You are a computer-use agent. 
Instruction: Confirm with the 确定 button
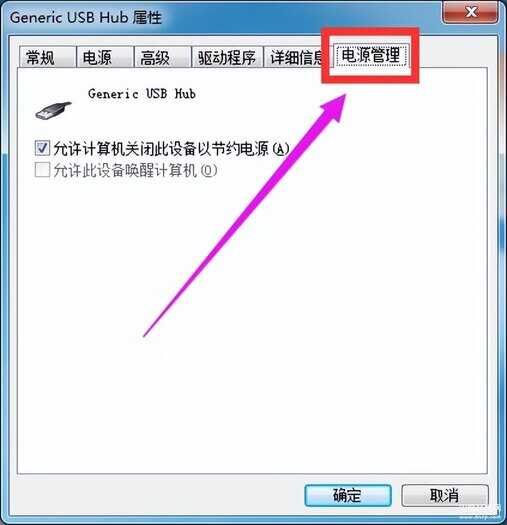point(348,495)
